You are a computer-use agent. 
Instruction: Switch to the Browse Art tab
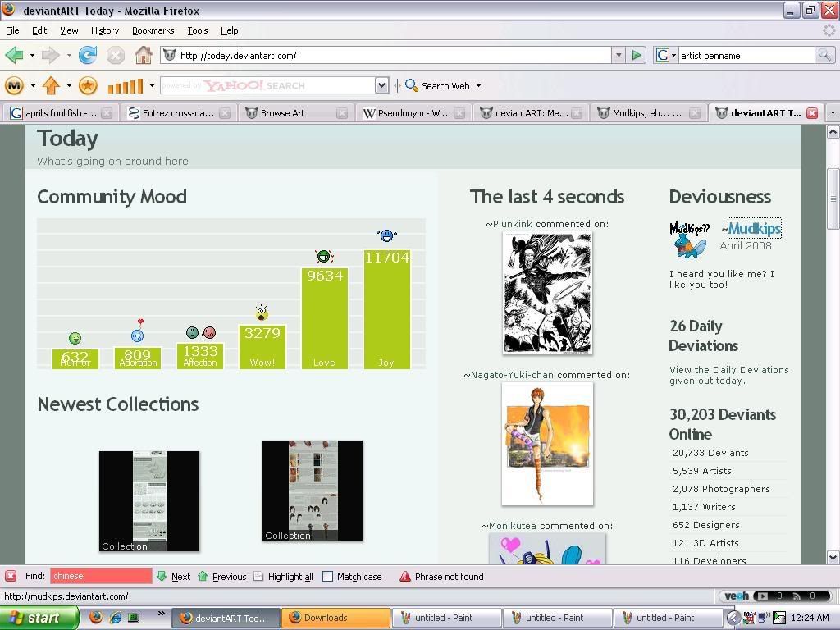pos(295,113)
